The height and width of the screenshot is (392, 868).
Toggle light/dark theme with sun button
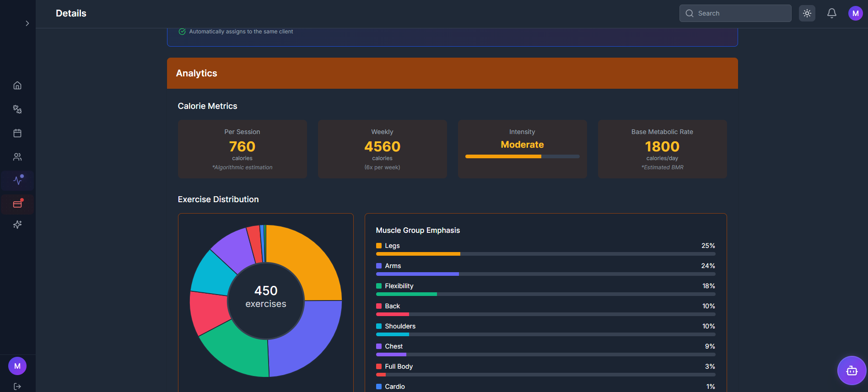[x=807, y=13]
